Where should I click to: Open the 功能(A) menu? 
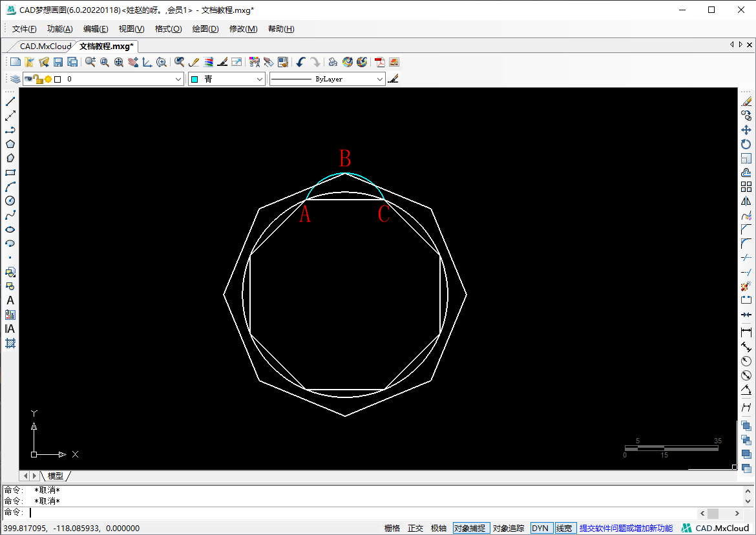click(x=60, y=29)
